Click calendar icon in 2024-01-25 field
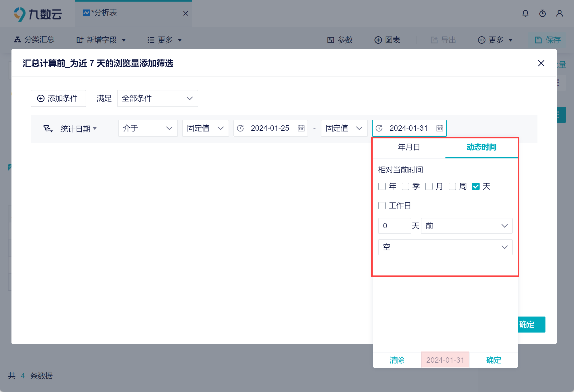This screenshot has width=574, height=392. coord(301,128)
